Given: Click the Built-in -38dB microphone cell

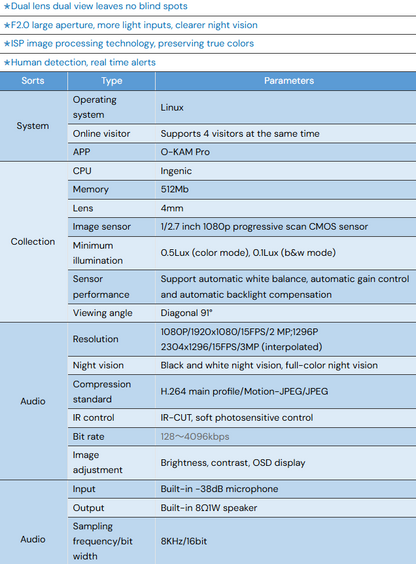Looking at the screenshot, I should pos(286,489).
